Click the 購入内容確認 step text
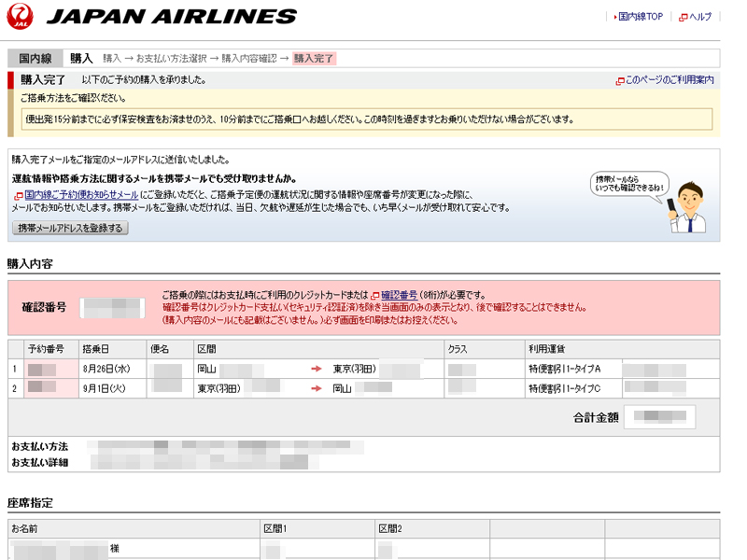 pos(249,59)
